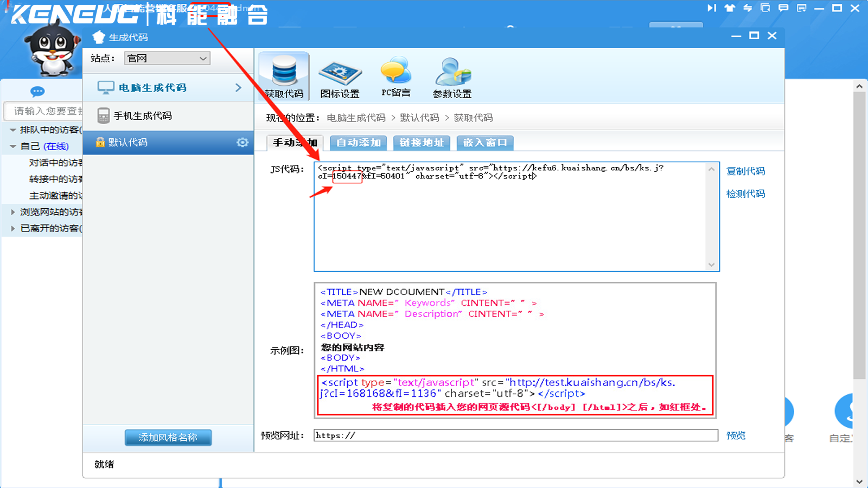
Task: Open the 参数设置 parameter settings tool
Action: coord(452,79)
